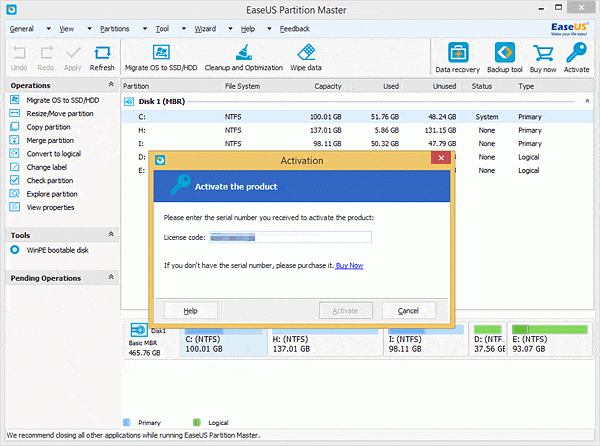600x446 pixels.
Task: Select the C: (NTFS) 100.01 GB block
Action: click(223, 340)
